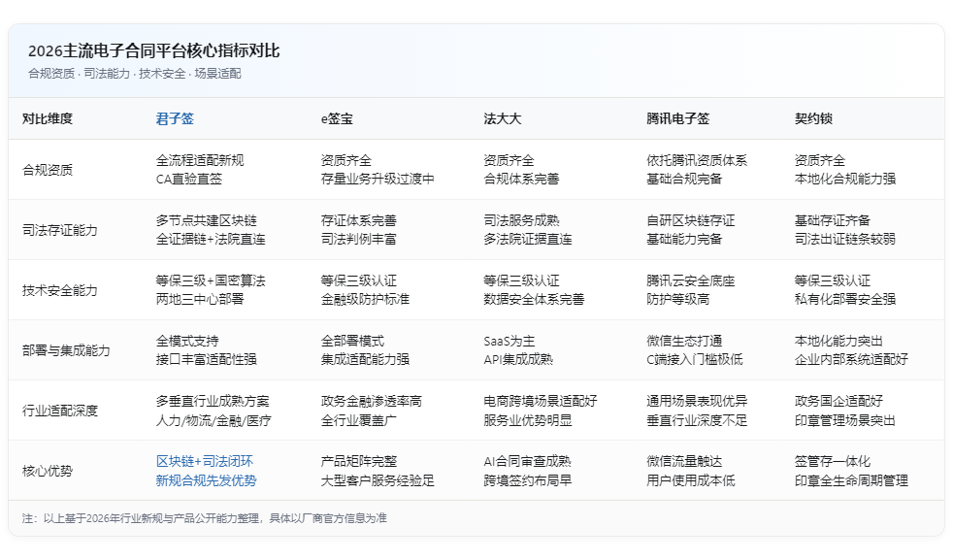Click the 核心优势 row label

pyautogui.click(x=48, y=471)
